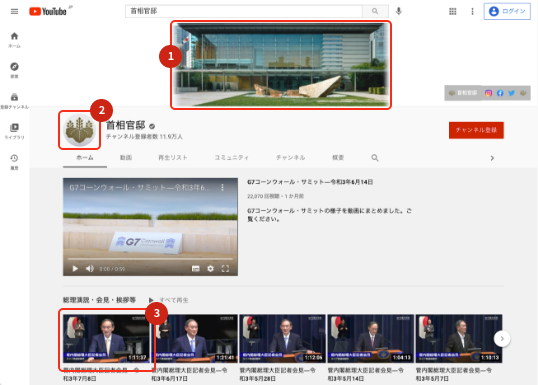Click the YouTube logo
The height and width of the screenshot is (385, 538).
(x=48, y=11)
